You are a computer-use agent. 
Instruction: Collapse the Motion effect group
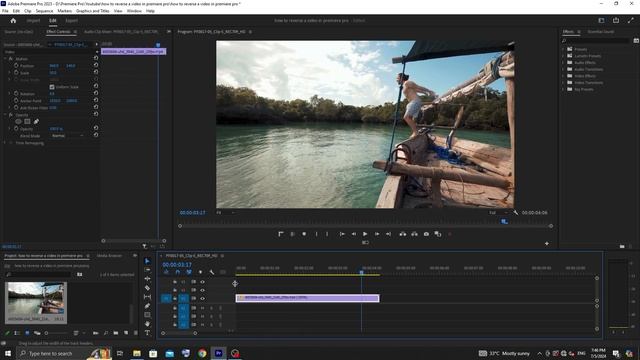pos(6,59)
